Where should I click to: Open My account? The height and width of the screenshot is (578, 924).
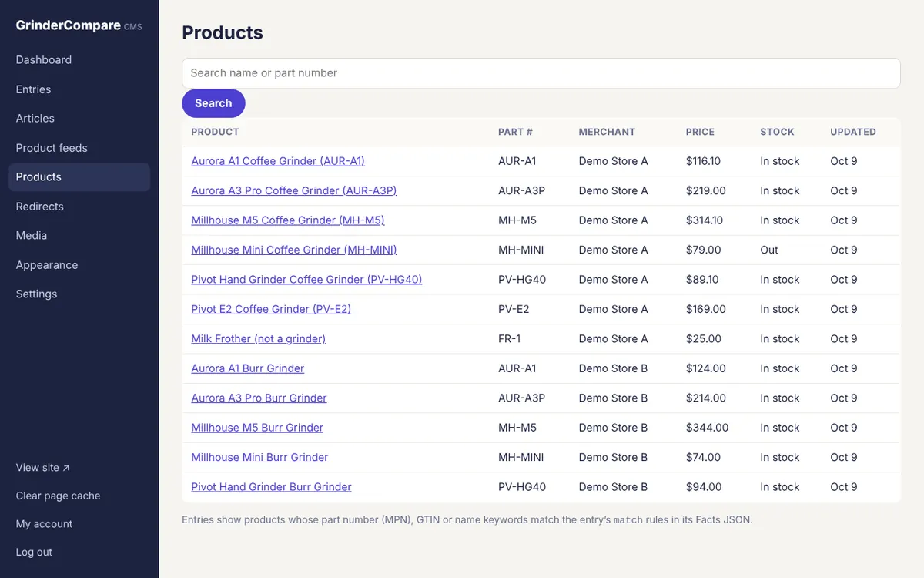pyautogui.click(x=45, y=524)
